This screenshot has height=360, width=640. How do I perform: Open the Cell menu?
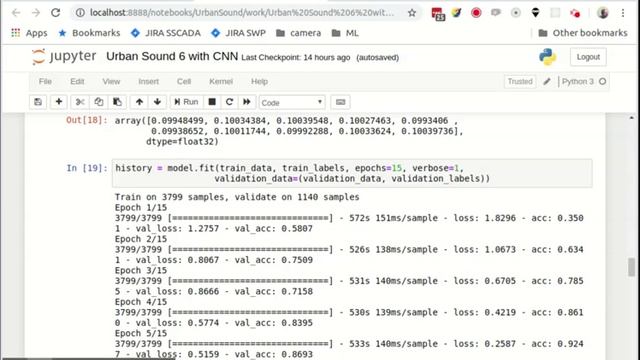(x=184, y=81)
